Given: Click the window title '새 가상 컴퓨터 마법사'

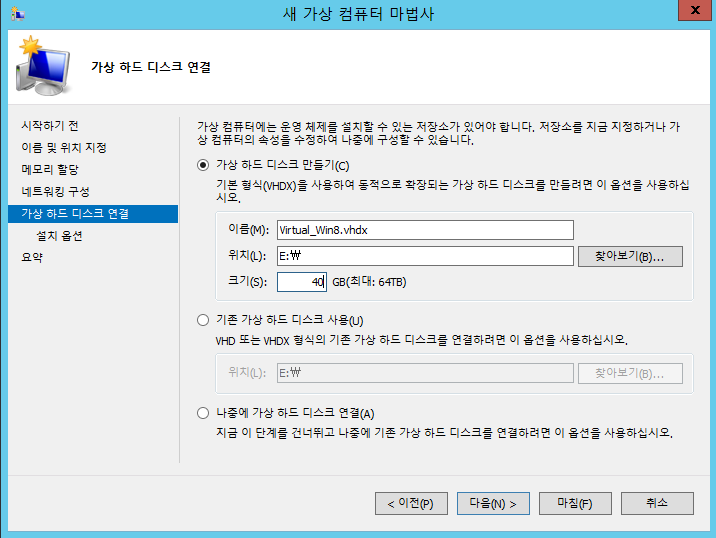Looking at the screenshot, I should 358,14.
